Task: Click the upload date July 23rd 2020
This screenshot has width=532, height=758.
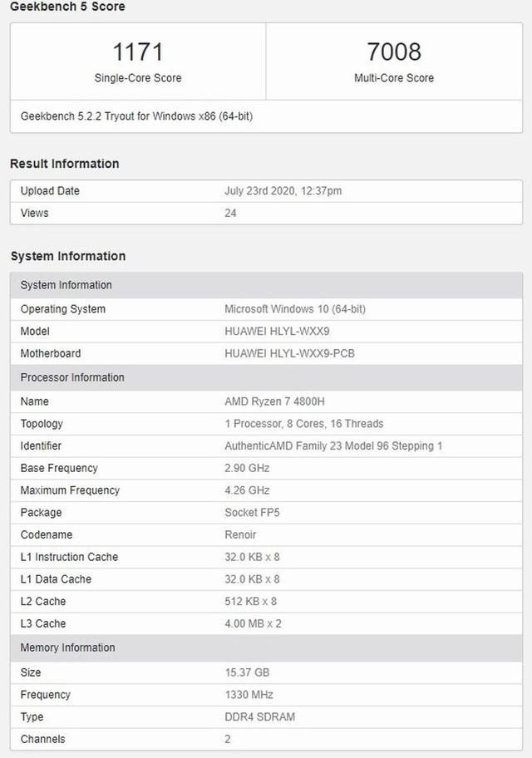Action: [283, 191]
